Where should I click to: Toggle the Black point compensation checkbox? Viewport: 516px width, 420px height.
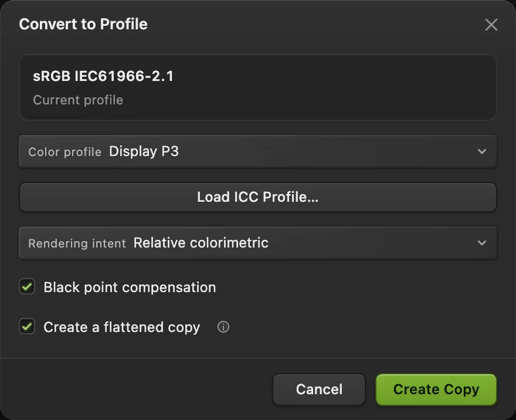(27, 287)
